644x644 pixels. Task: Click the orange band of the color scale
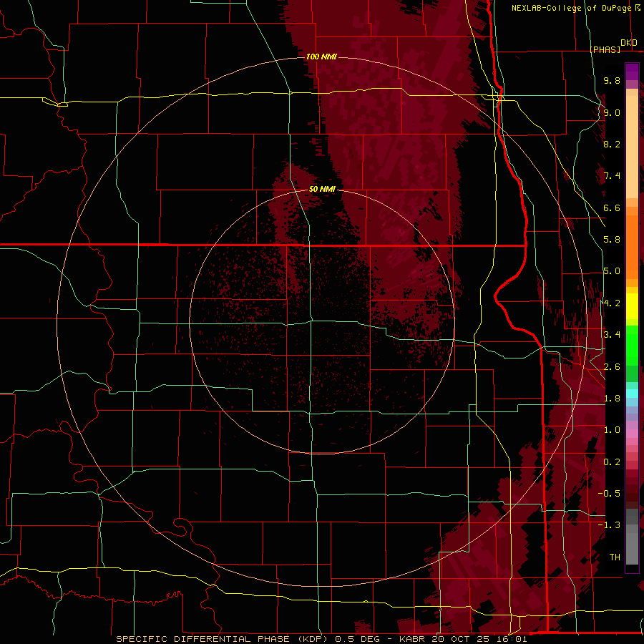[632, 248]
